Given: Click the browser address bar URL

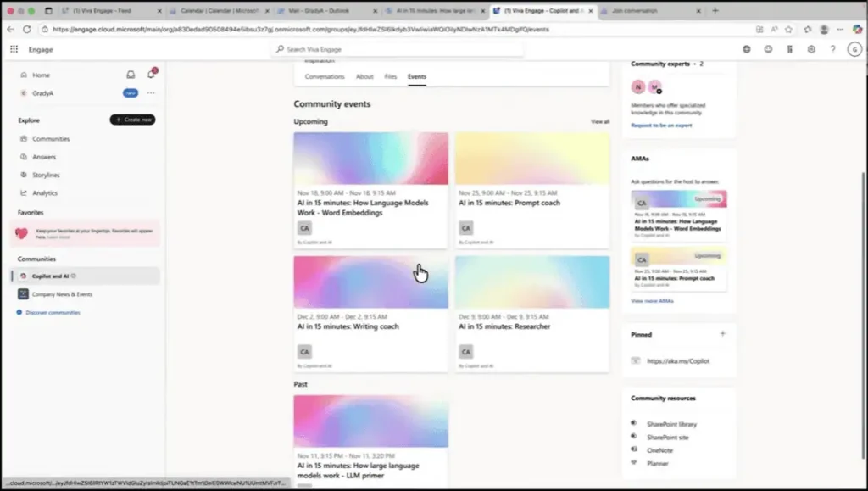Looking at the screenshot, I should click(301, 30).
